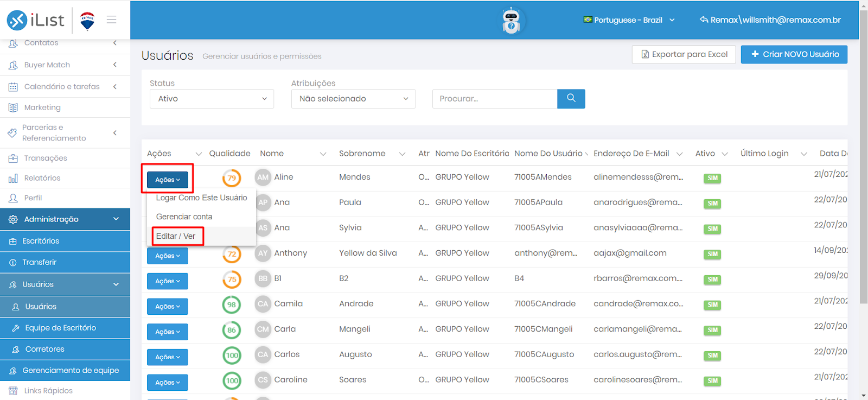Viewport: 868px width, 400px height.
Task: Click Criar NOVO Usuário button
Action: pyautogui.click(x=794, y=54)
